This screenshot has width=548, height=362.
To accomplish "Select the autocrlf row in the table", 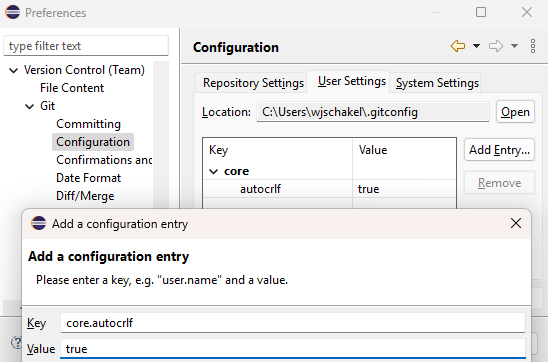I will [x=329, y=189].
